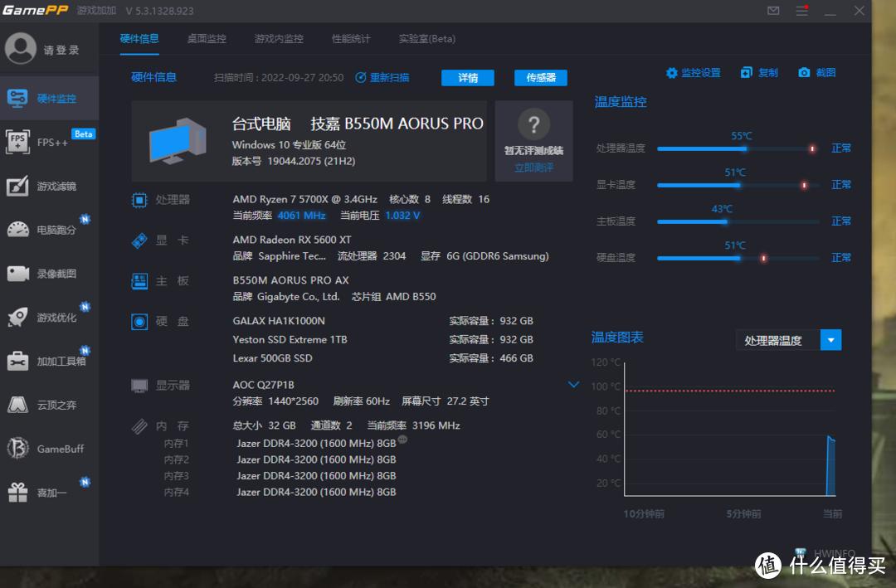Click the 显卡 graphics card icon
The width and height of the screenshot is (896, 588).
(x=139, y=241)
